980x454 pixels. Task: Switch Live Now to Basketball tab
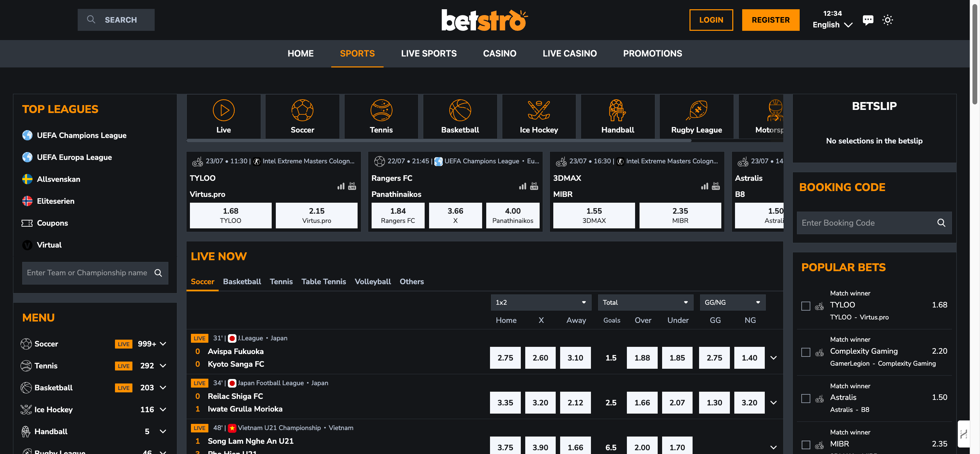(x=242, y=281)
